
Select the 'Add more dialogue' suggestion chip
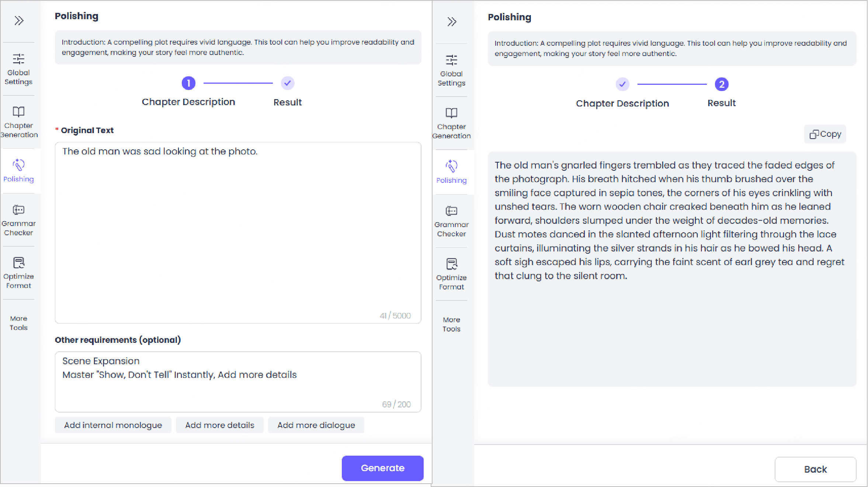pos(316,425)
